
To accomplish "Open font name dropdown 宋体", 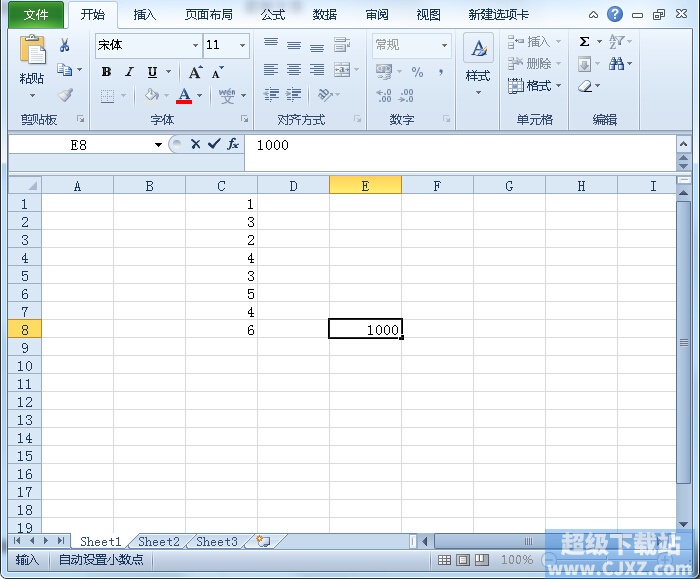I will (195, 46).
